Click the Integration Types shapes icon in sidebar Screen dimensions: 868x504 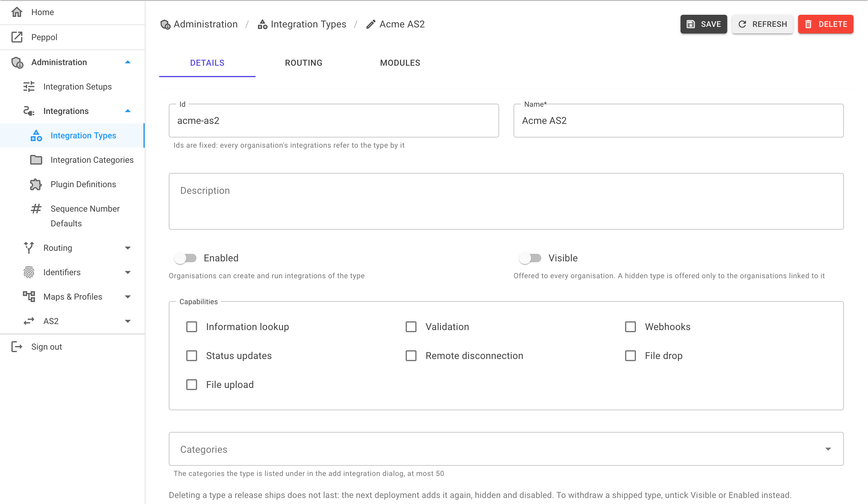coord(36,135)
